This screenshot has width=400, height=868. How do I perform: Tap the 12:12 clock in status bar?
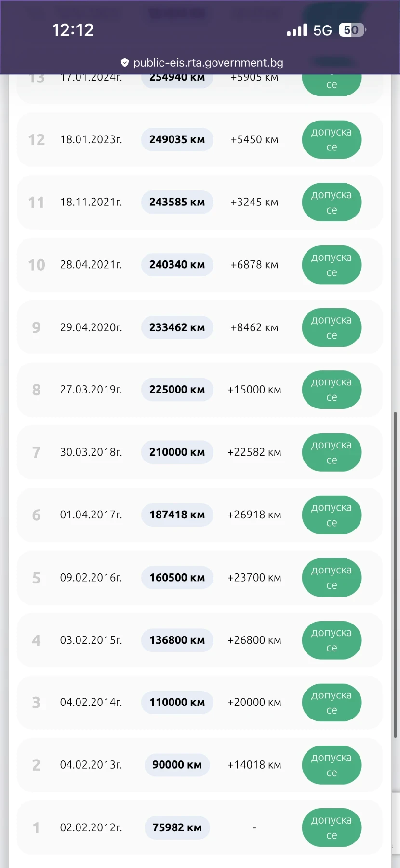73,30
